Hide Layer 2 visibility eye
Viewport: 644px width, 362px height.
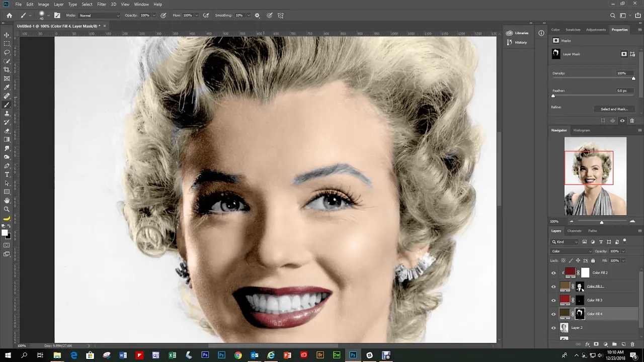554,328
